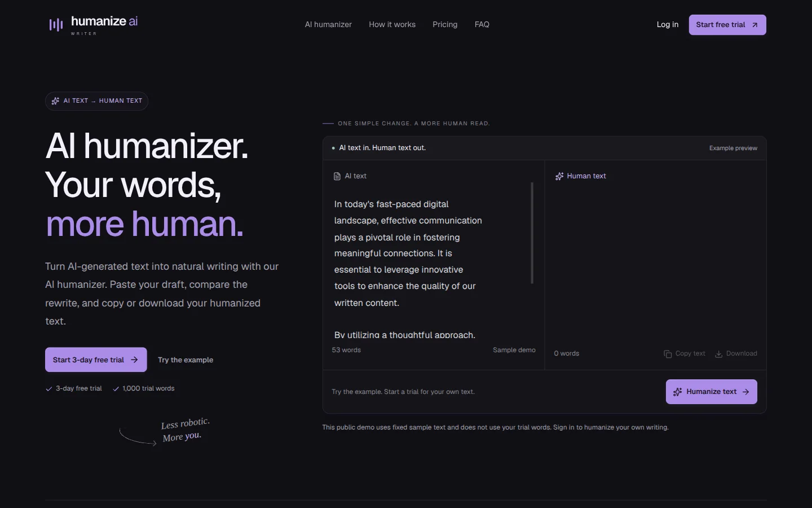The height and width of the screenshot is (508, 812).
Task: Click the download icon next to Download
Action: pyautogui.click(x=719, y=354)
